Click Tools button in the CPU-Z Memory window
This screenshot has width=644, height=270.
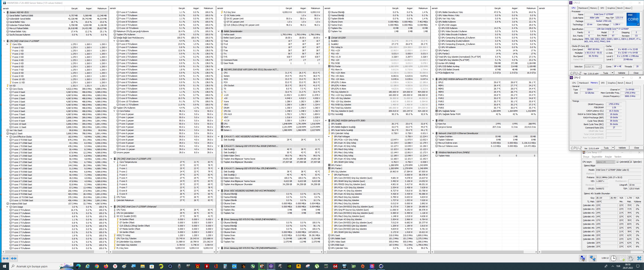point(606,148)
